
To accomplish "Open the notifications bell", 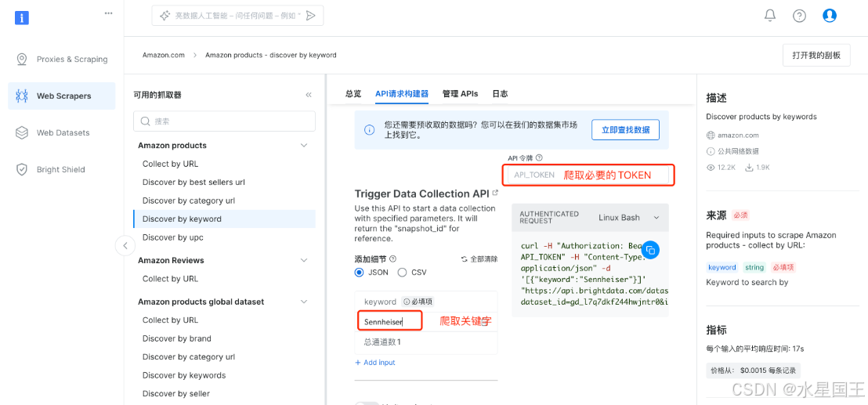I will (x=770, y=16).
